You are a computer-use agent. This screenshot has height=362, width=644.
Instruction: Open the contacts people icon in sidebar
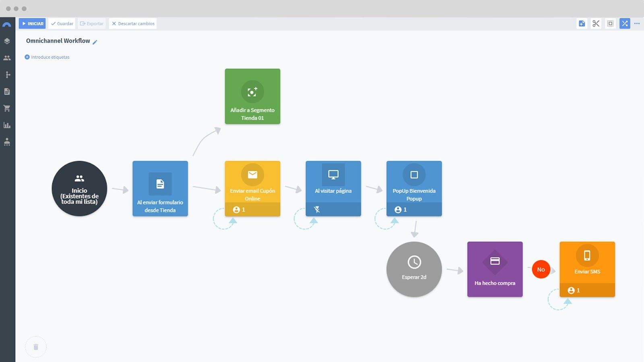click(7, 58)
